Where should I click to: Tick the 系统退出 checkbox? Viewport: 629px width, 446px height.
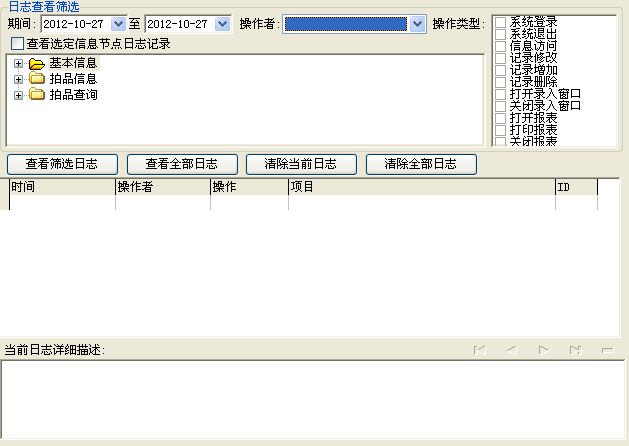coord(500,34)
